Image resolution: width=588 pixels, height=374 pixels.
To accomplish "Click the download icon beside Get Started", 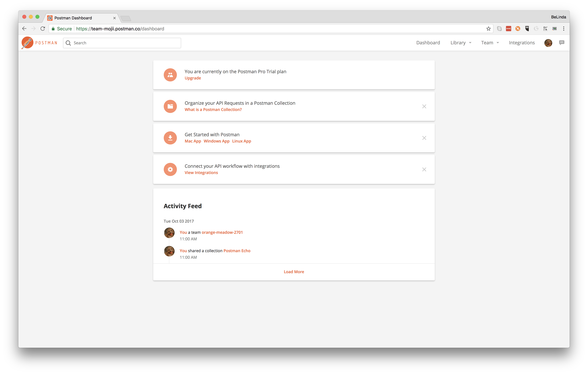I will (170, 138).
